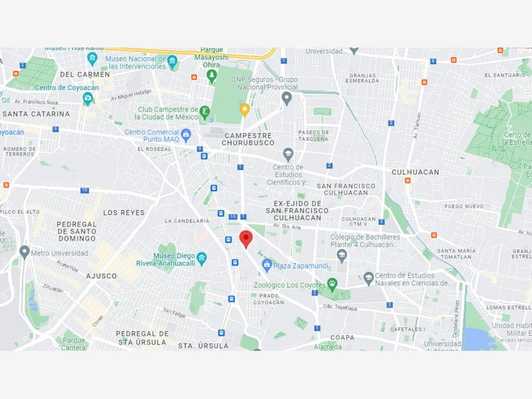The width and height of the screenshot is (532, 399).
Task: Click the Centro de Estudios Navales school icon
Action: tap(369, 279)
